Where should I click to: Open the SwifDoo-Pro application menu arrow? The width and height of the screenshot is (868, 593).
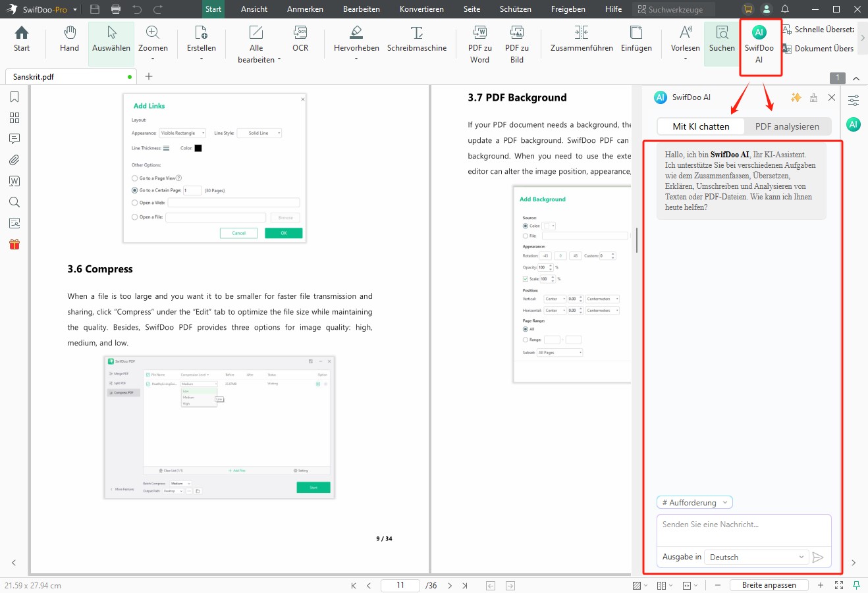[75, 10]
